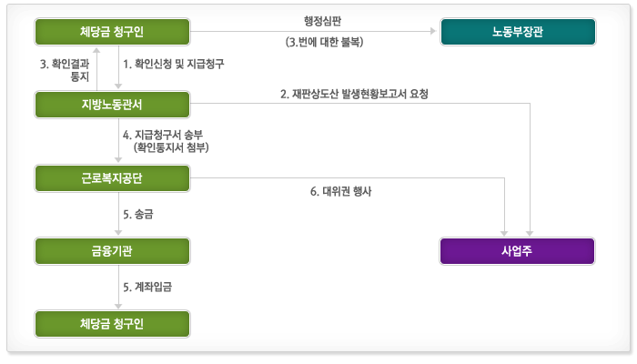This screenshot has height=364, width=637.
Task: Click the (확인통지서 첨부) sub-label
Action: [x=172, y=147]
